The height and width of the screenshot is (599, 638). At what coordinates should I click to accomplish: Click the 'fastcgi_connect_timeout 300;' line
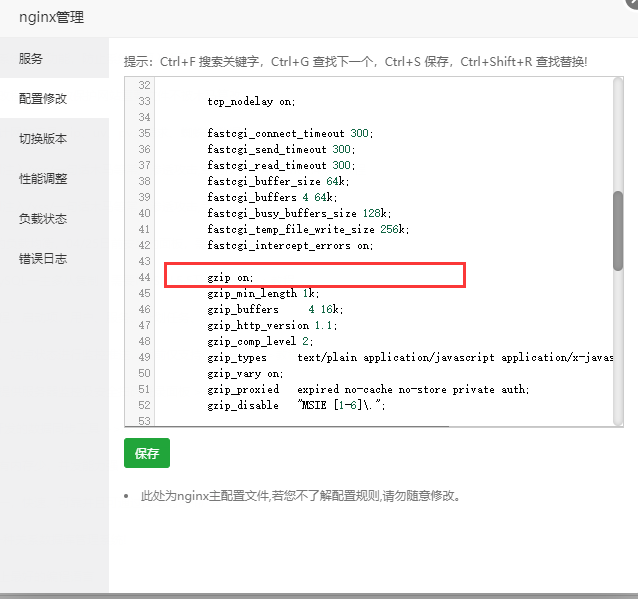(290, 133)
